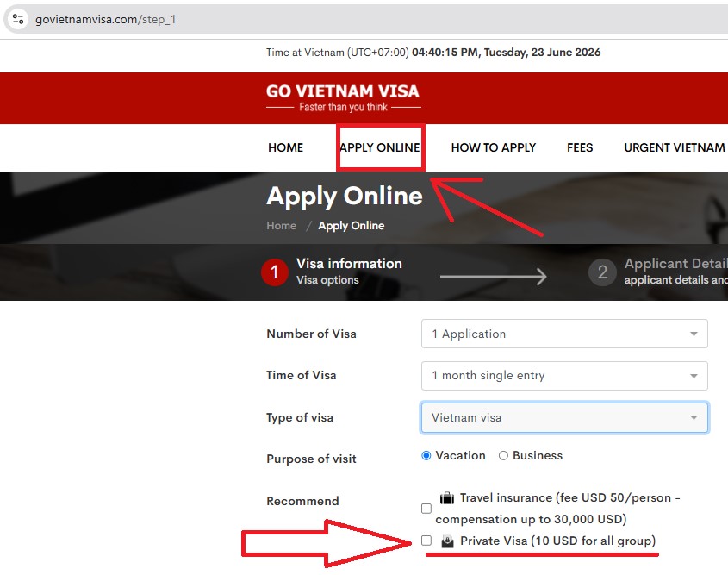728x575 pixels.
Task: Select the Time of Visa label
Action: 301,375
